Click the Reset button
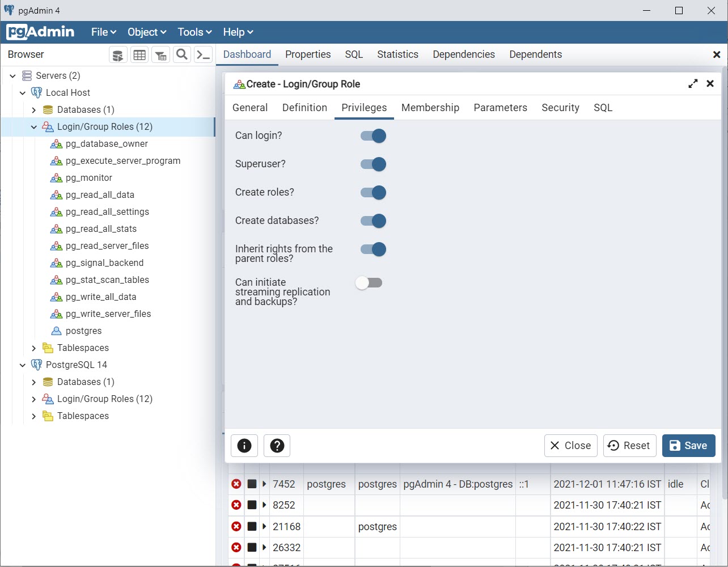The height and width of the screenshot is (567, 728). (x=629, y=446)
